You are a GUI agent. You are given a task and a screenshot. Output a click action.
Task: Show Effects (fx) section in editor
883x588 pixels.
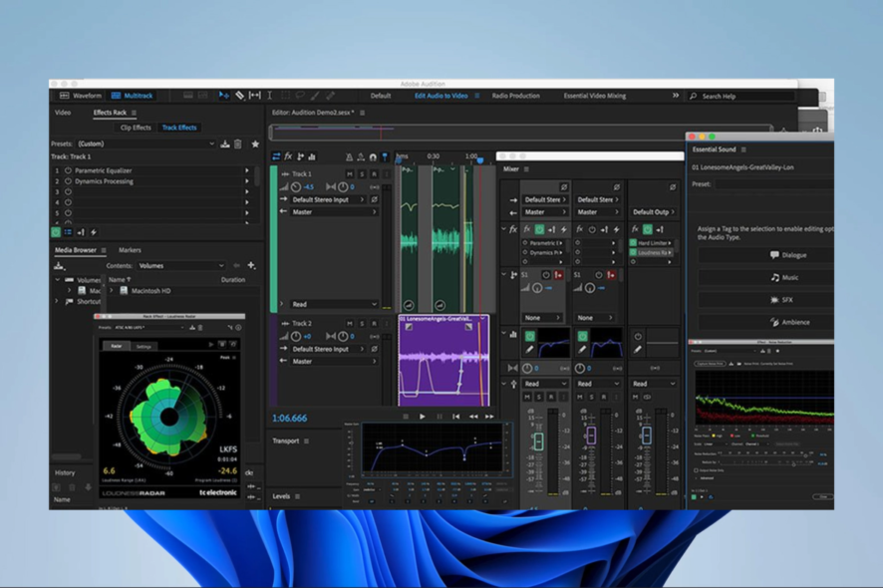[288, 156]
